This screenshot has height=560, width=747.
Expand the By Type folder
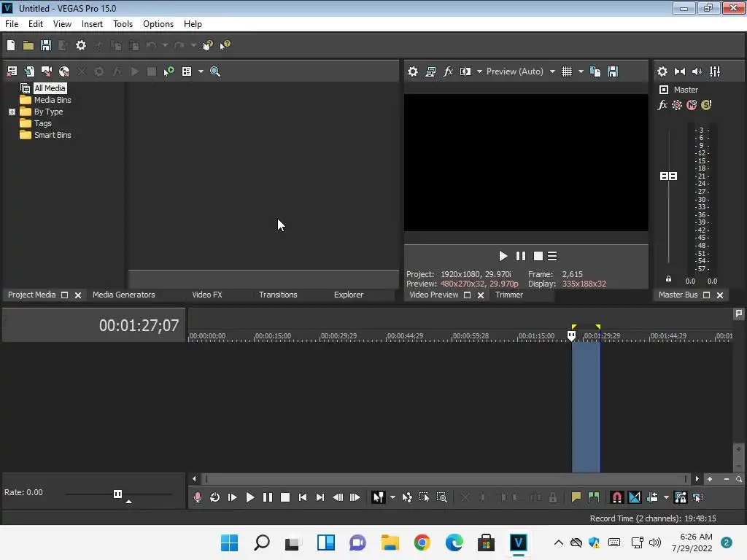(x=12, y=112)
